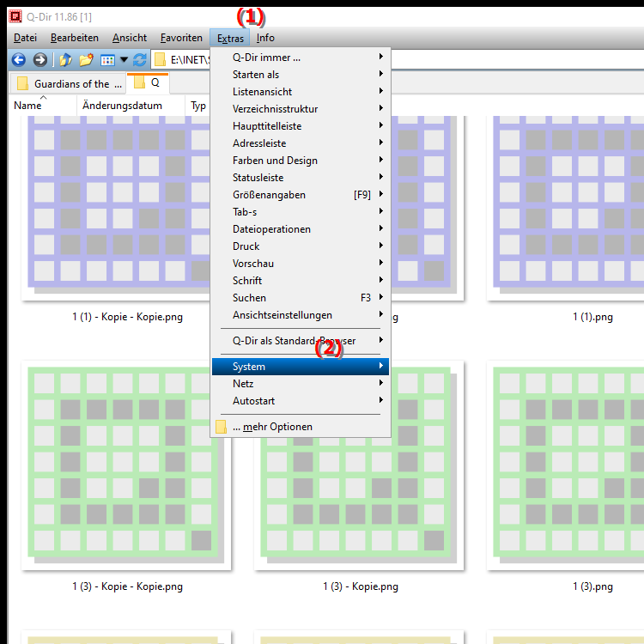Sort by the Typ column header
Image resolution: width=644 pixels, height=644 pixels.
click(198, 106)
